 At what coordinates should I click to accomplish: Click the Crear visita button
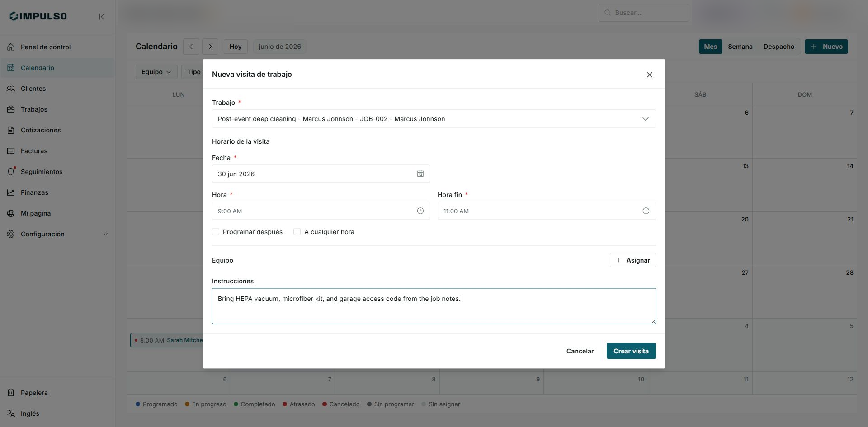(631, 351)
